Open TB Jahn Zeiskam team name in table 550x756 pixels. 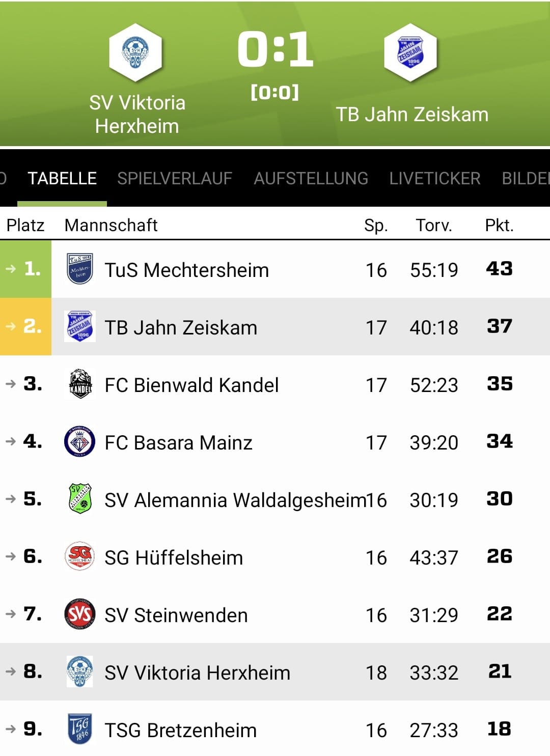[x=181, y=327]
